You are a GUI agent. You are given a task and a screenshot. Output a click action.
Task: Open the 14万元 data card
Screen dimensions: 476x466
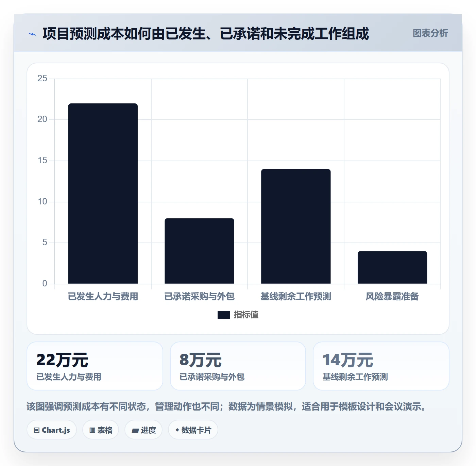(x=381, y=366)
